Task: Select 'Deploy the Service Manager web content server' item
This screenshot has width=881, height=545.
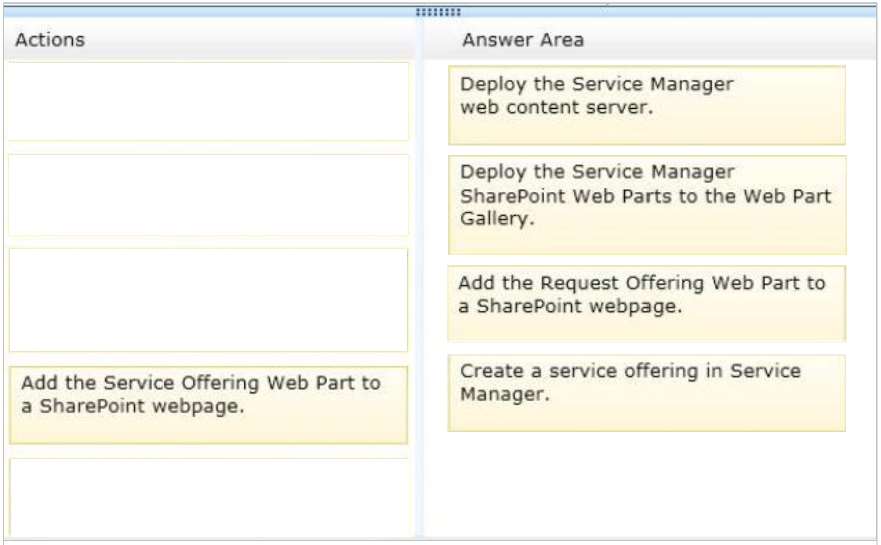Action: 647,105
